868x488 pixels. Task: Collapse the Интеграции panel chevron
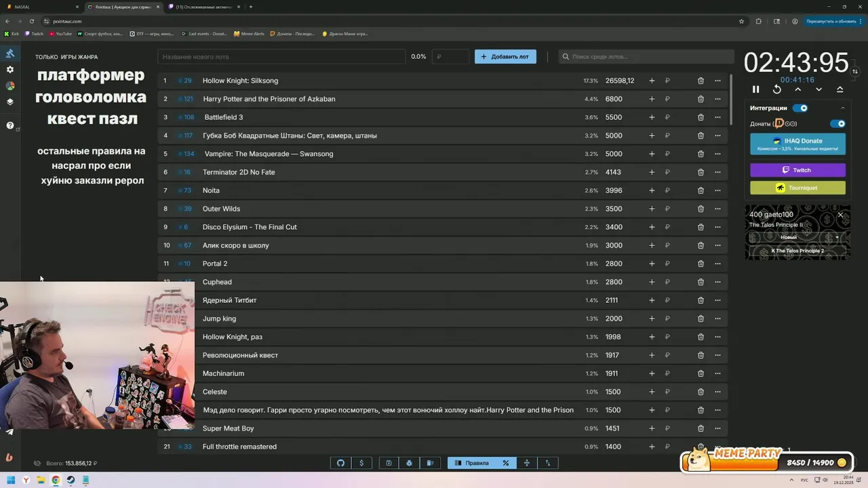click(x=843, y=108)
